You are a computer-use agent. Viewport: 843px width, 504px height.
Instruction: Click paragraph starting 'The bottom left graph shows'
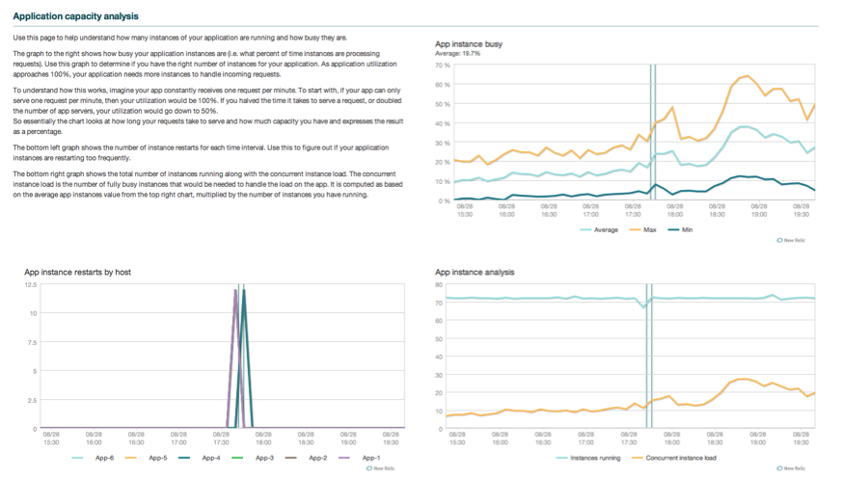click(x=201, y=152)
